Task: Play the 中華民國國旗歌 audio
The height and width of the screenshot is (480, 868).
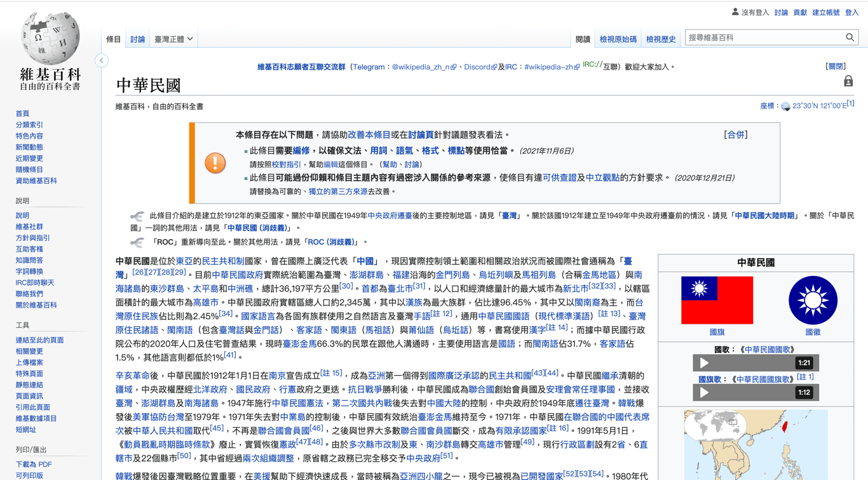Action: 704,392
